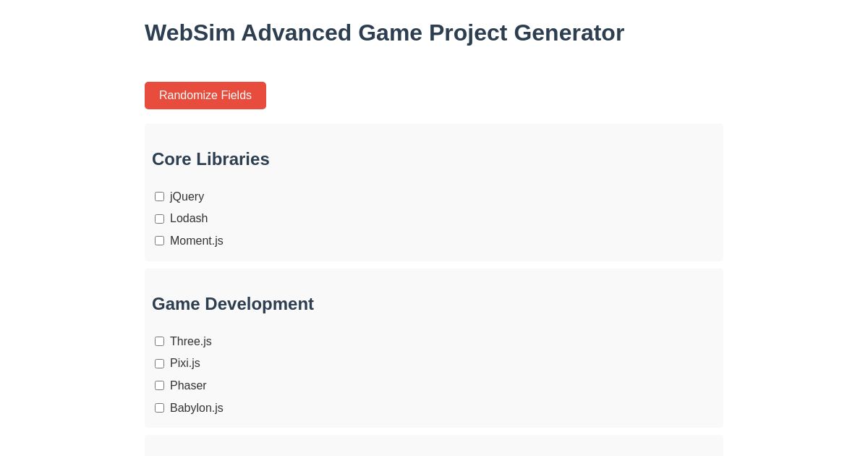This screenshot has width=868, height=456.
Task: Enable the jQuery checkbox
Action: coord(159,196)
